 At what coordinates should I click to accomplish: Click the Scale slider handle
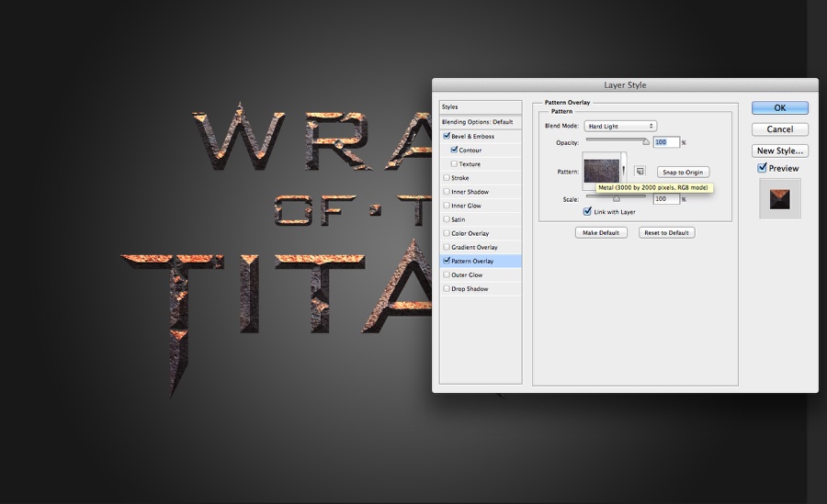pos(616,198)
